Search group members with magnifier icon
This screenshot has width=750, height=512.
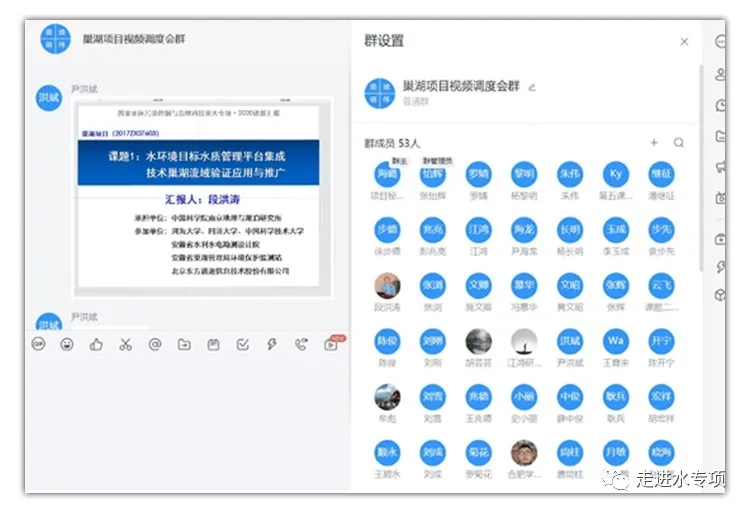(679, 143)
